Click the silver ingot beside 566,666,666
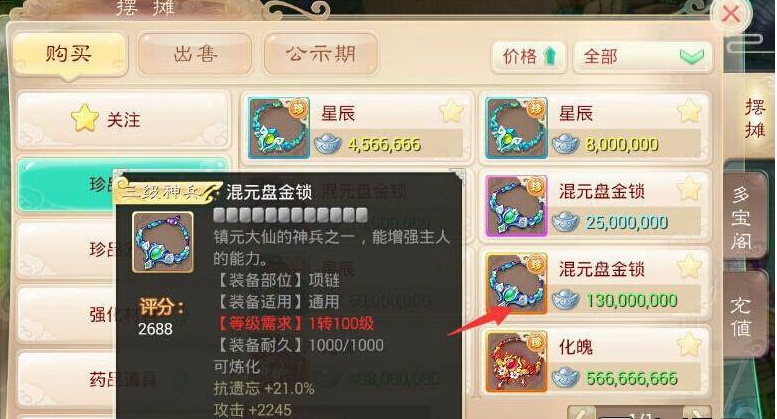This screenshot has height=419, width=777. [x=565, y=378]
